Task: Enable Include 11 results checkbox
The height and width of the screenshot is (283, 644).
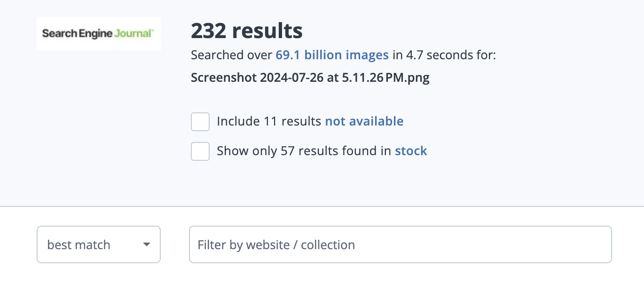Action: point(200,122)
